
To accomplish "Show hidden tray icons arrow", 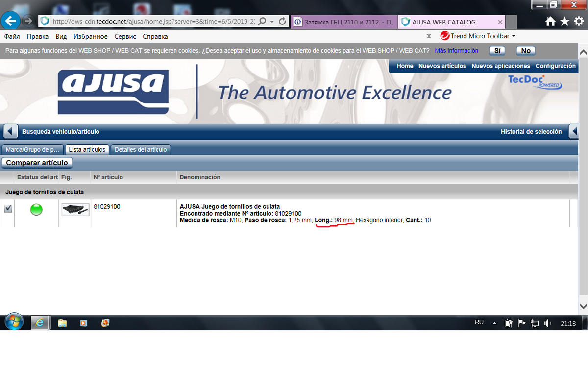I will (495, 323).
